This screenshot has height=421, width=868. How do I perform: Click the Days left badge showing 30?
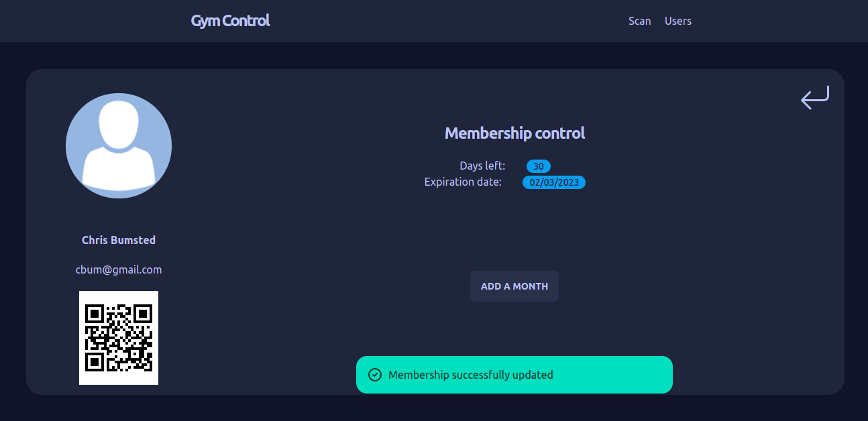pyautogui.click(x=539, y=166)
